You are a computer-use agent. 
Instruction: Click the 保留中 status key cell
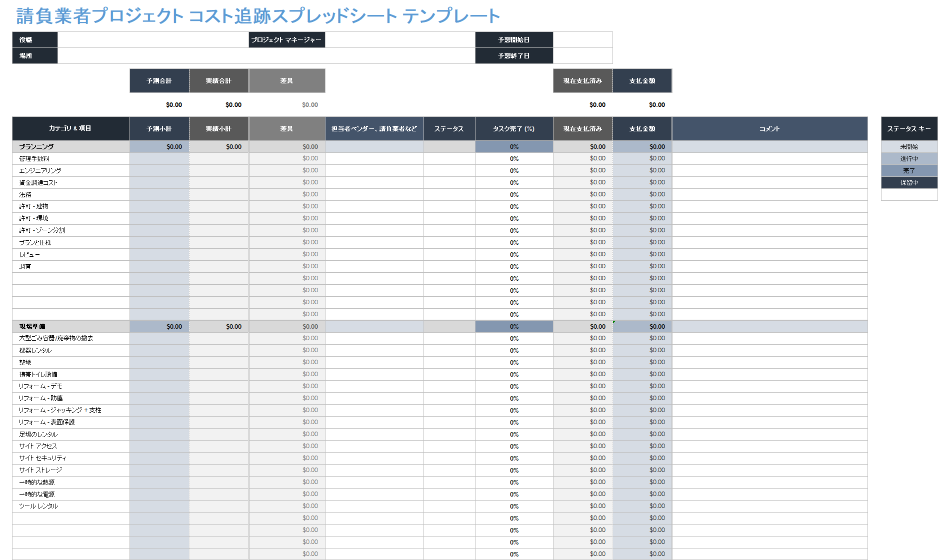(909, 183)
